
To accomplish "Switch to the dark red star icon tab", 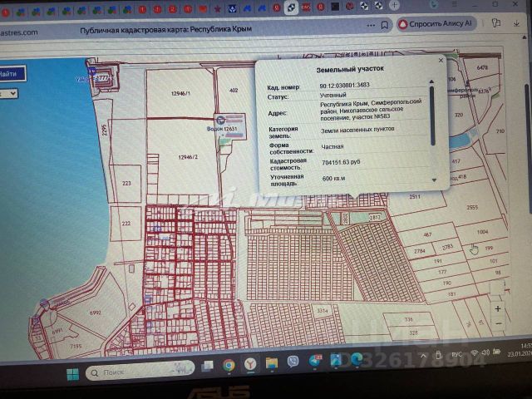I will tap(217, 9).
